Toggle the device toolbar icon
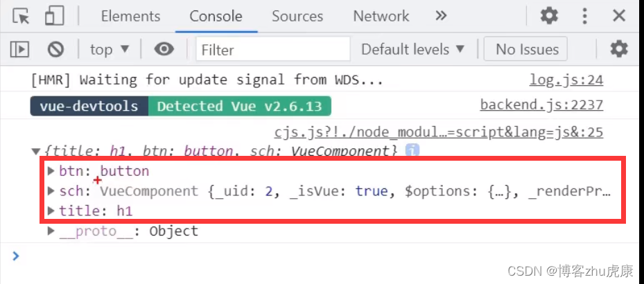Viewport: 644px width, 284px height. coord(54,16)
